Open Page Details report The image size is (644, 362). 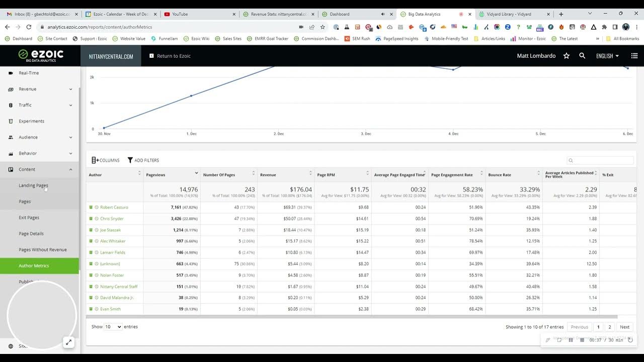point(31,234)
